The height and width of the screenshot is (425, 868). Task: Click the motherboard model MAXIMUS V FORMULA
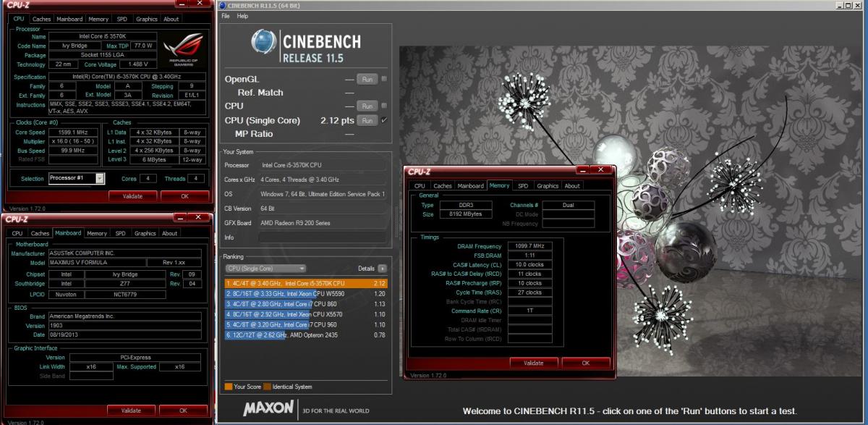[x=96, y=263]
